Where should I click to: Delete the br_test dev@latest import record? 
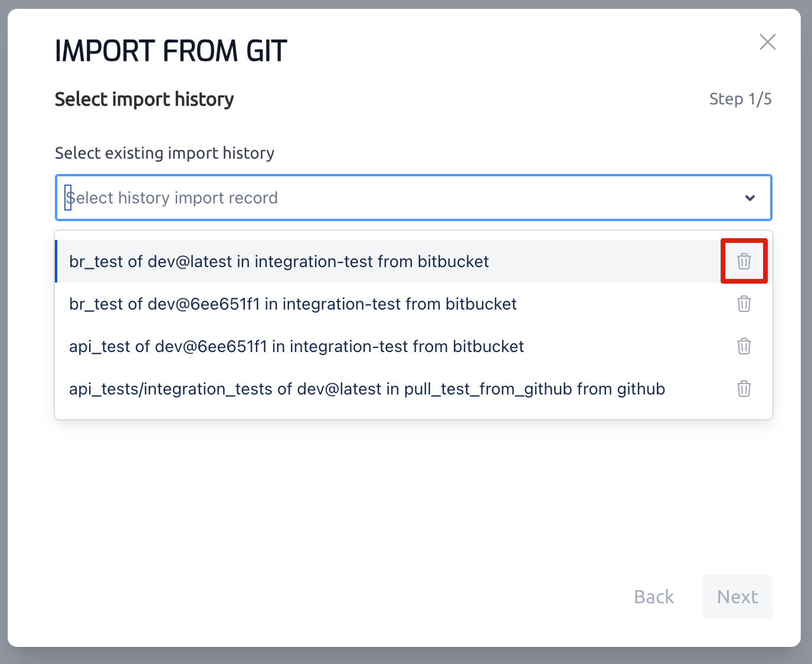point(744,261)
